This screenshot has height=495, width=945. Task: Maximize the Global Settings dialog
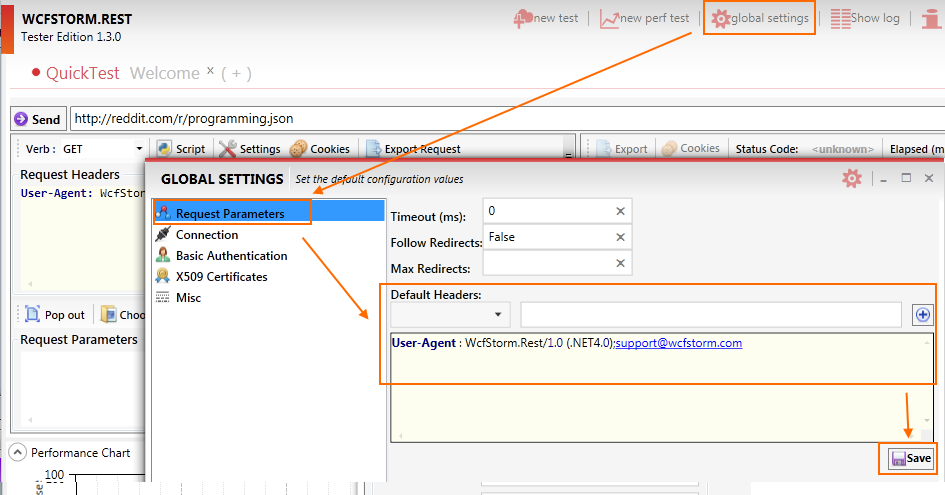coord(906,178)
